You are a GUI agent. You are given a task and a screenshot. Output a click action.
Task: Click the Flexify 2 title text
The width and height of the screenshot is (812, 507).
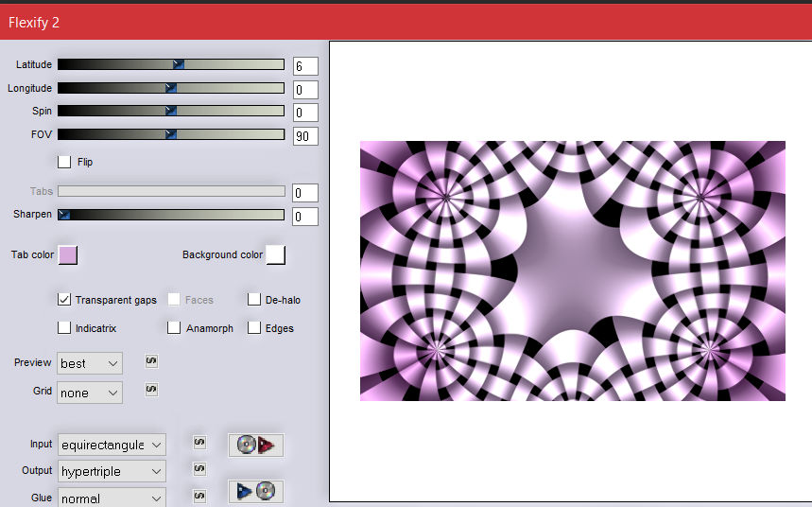[34, 23]
